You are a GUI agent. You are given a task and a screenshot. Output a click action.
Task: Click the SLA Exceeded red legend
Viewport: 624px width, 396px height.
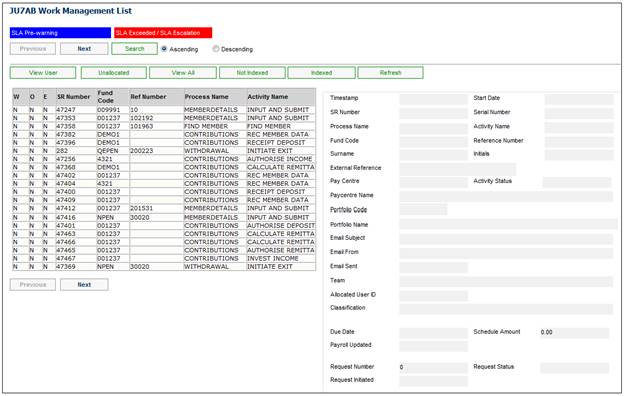163,33
